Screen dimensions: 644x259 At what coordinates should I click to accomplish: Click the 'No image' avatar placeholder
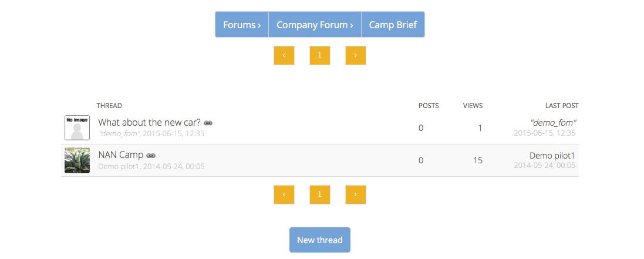[x=77, y=128]
